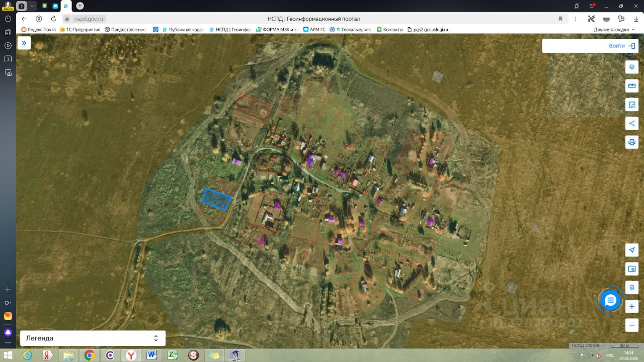Activate the area selection search tool
This screenshot has height=362, width=644.
632,105
